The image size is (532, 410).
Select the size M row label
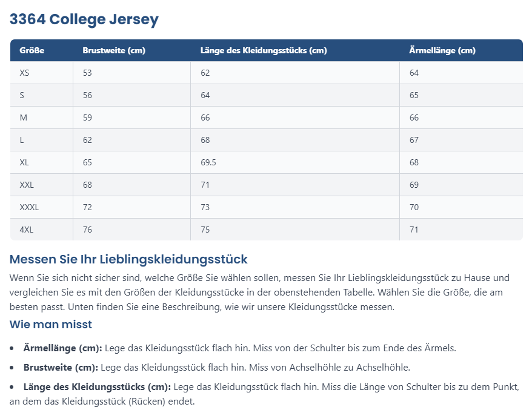pos(24,117)
